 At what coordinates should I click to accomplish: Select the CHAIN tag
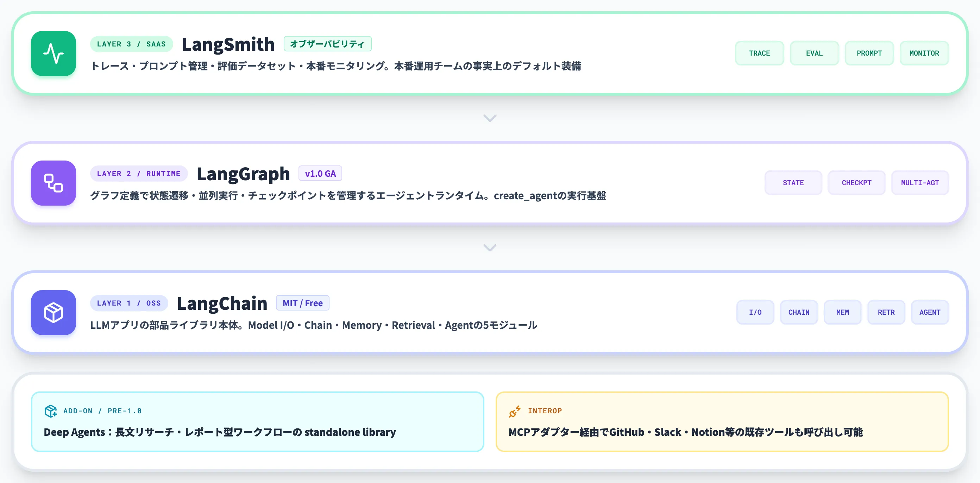click(x=799, y=312)
